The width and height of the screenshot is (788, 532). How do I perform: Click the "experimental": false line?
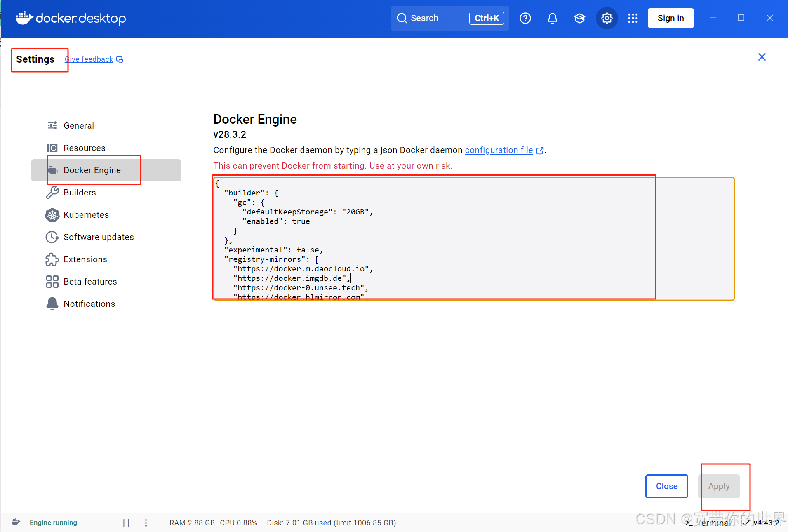[x=273, y=250]
